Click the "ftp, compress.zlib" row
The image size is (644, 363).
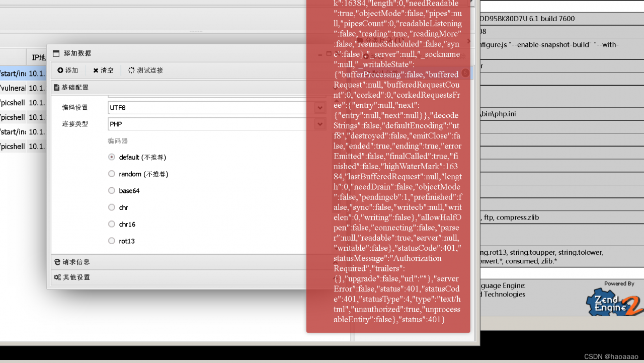510,217
